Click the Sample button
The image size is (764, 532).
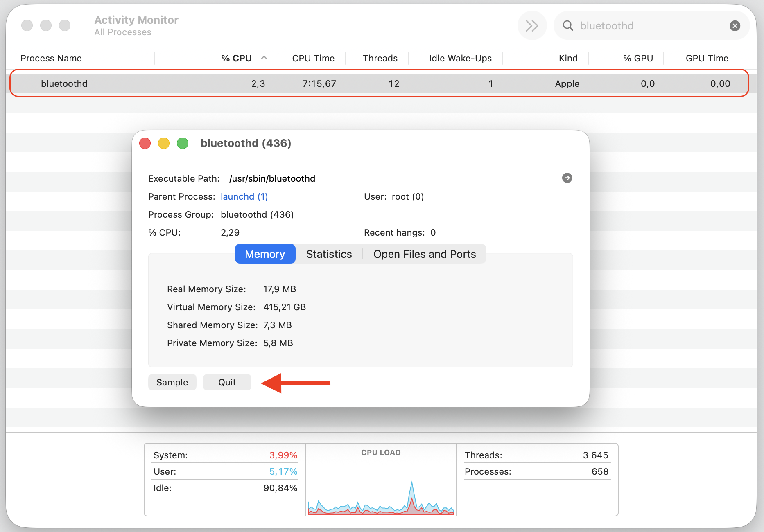[172, 382]
